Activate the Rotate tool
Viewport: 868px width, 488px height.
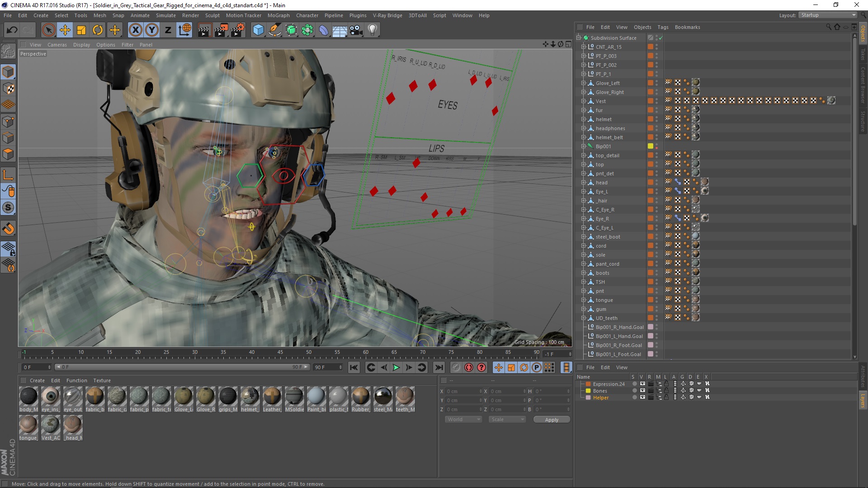pyautogui.click(x=98, y=30)
